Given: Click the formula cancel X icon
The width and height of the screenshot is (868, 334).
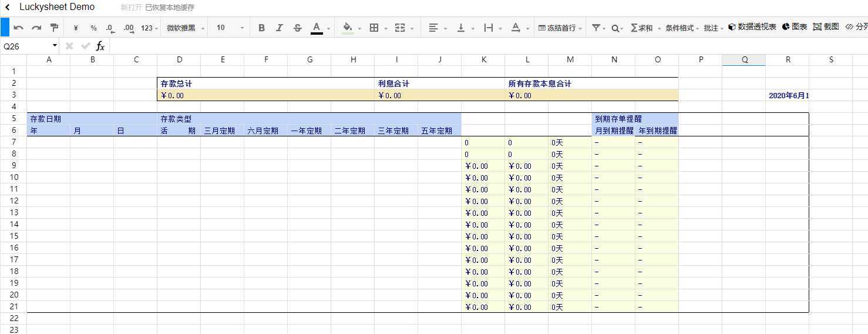Looking at the screenshot, I should click(x=69, y=45).
